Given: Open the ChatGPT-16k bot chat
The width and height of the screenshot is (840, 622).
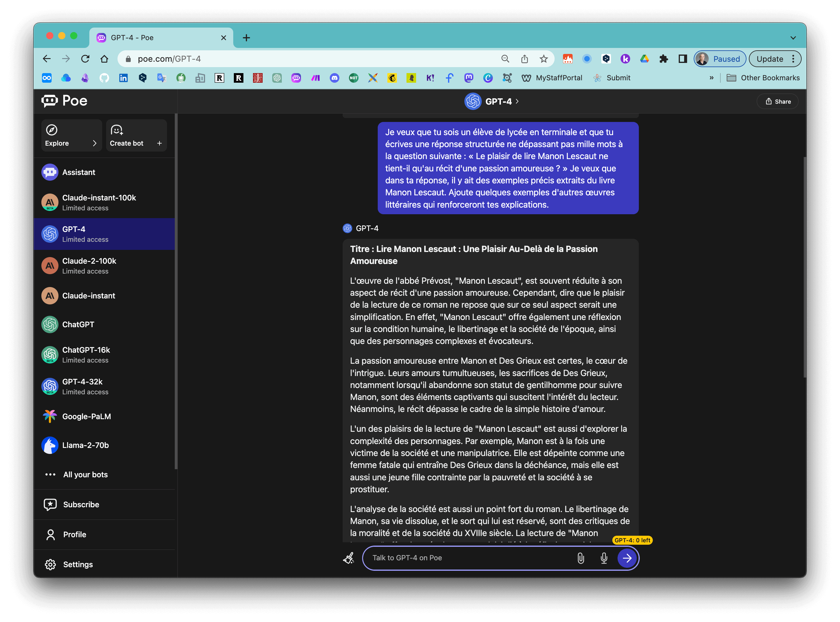Looking at the screenshot, I should (x=104, y=355).
